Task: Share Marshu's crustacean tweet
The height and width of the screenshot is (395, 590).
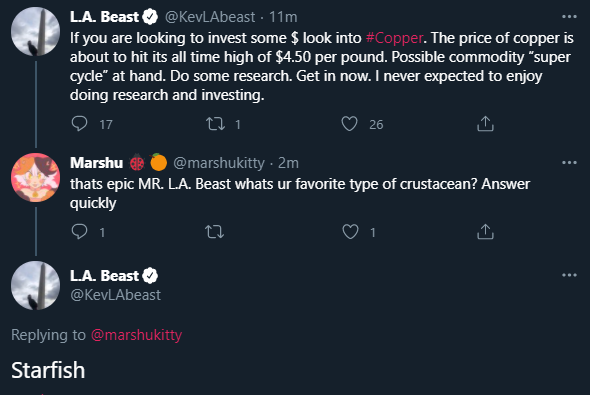Action: coord(485,232)
